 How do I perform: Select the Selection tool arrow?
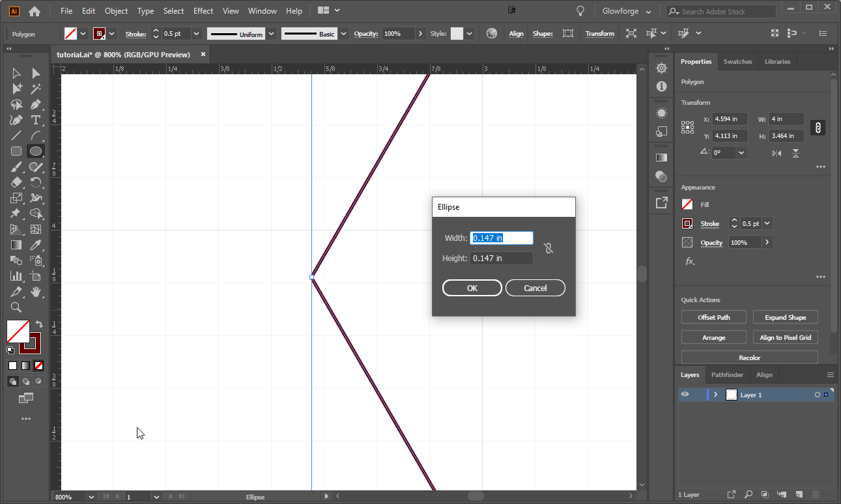coord(16,73)
